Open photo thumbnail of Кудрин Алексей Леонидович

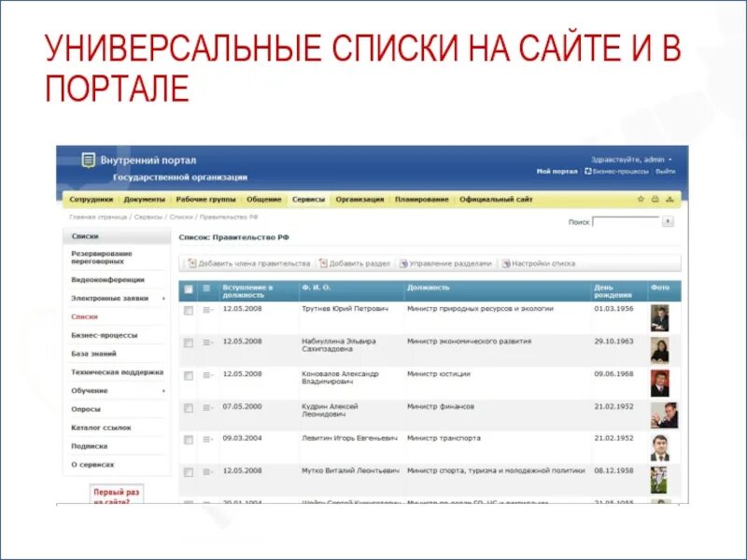click(x=664, y=415)
